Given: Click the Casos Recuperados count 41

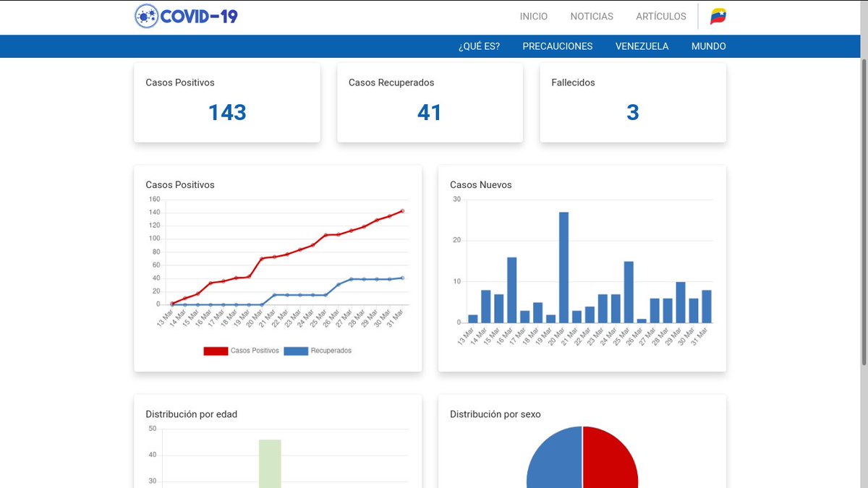Looking at the screenshot, I should (x=430, y=113).
